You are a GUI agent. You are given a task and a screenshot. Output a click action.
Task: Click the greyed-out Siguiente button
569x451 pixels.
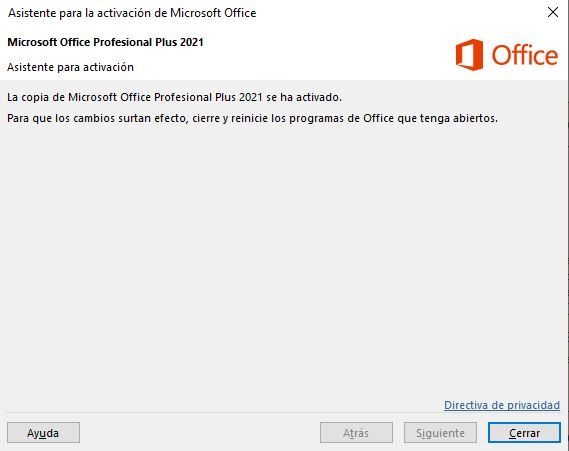pos(440,432)
